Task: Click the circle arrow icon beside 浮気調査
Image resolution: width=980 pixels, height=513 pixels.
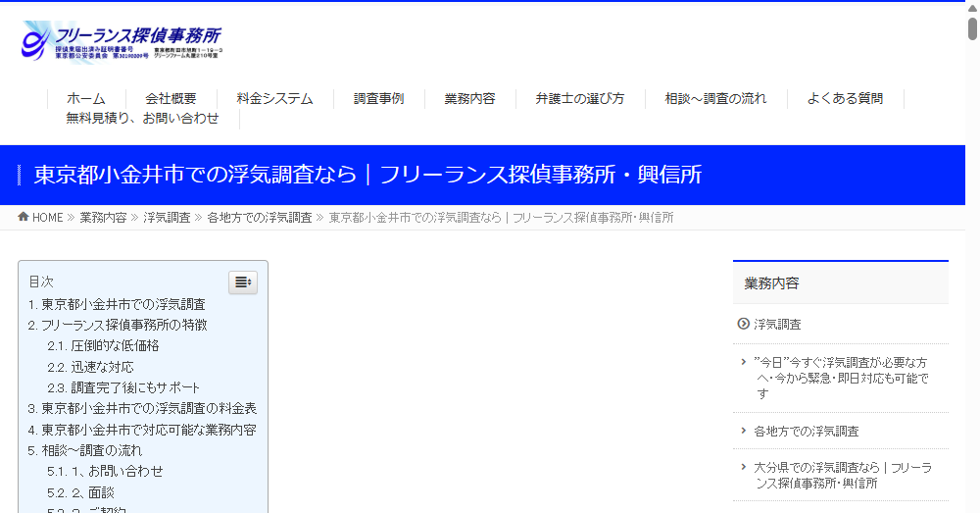Action: 743,324
